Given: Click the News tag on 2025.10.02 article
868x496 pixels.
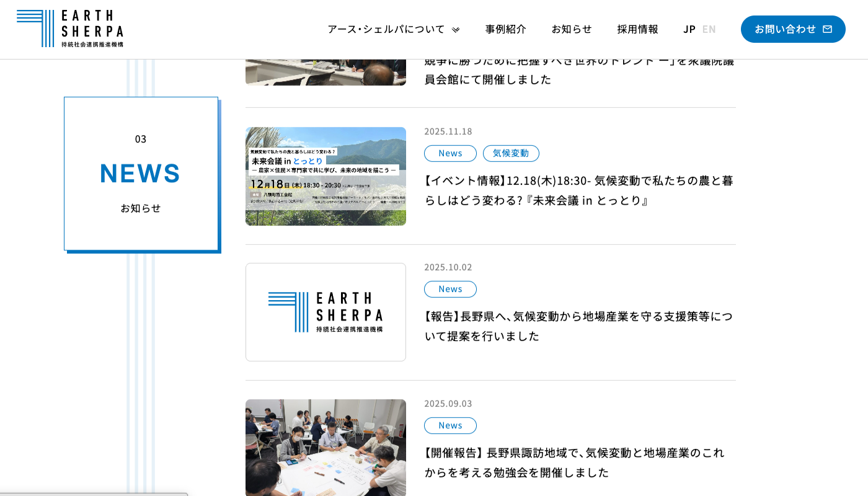Looking at the screenshot, I should (450, 289).
